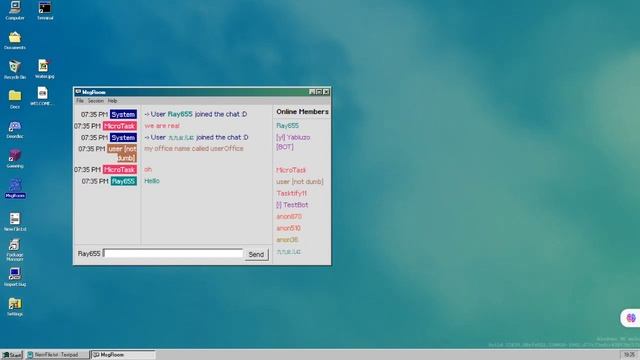Click the Online Members heading
This screenshot has height=360, width=640.
tap(302, 111)
